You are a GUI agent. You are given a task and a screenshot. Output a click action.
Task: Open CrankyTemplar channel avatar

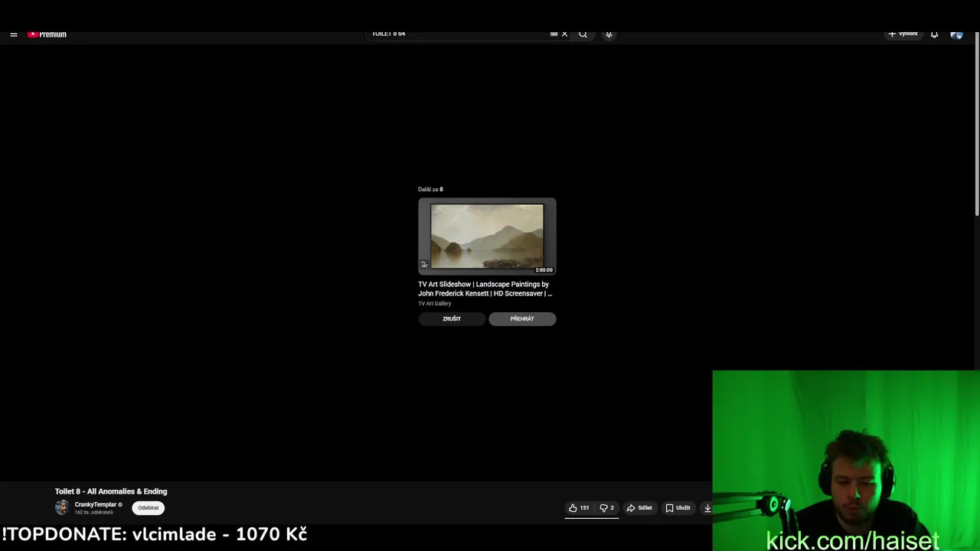pos(62,507)
